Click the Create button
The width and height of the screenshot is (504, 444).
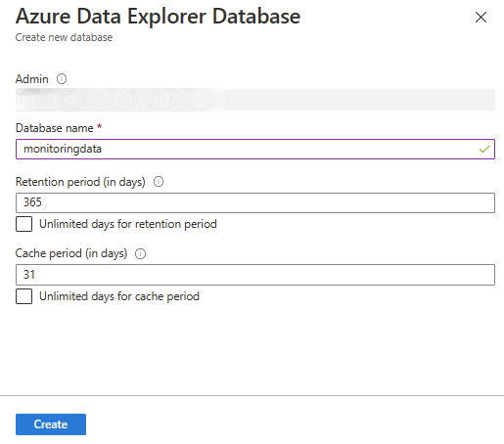point(51,424)
